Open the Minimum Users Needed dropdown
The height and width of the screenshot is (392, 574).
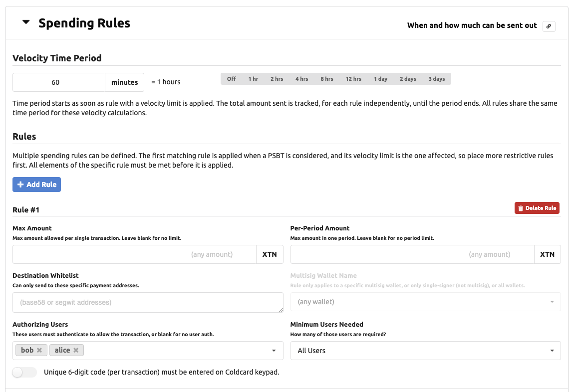425,351
